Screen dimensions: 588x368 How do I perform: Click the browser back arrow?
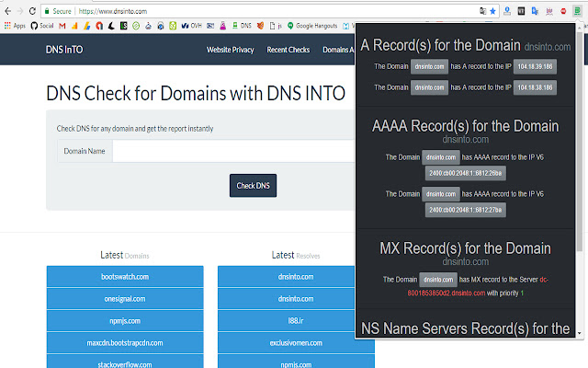(x=7, y=11)
